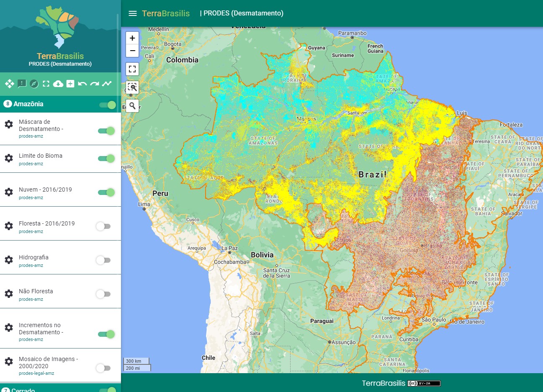The width and height of the screenshot is (543, 392).
Task: Click the compass orientation icon
Action: (34, 84)
